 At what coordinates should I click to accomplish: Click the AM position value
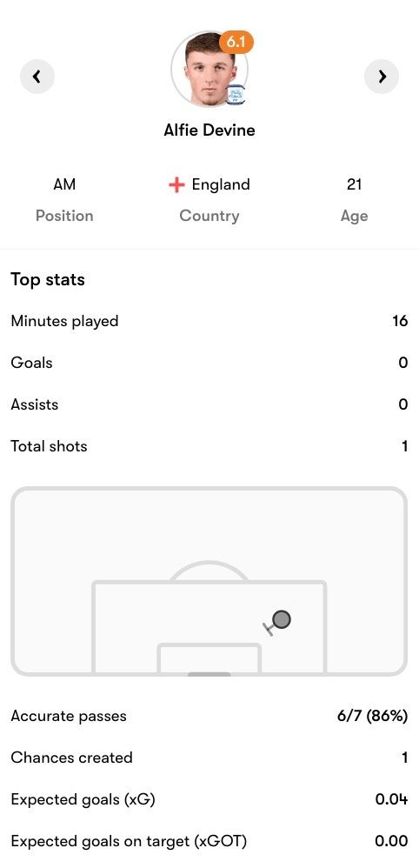pos(64,184)
